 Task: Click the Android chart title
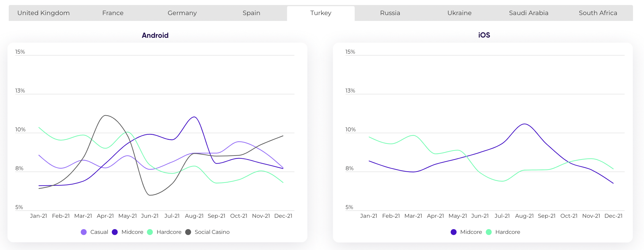pos(155,35)
